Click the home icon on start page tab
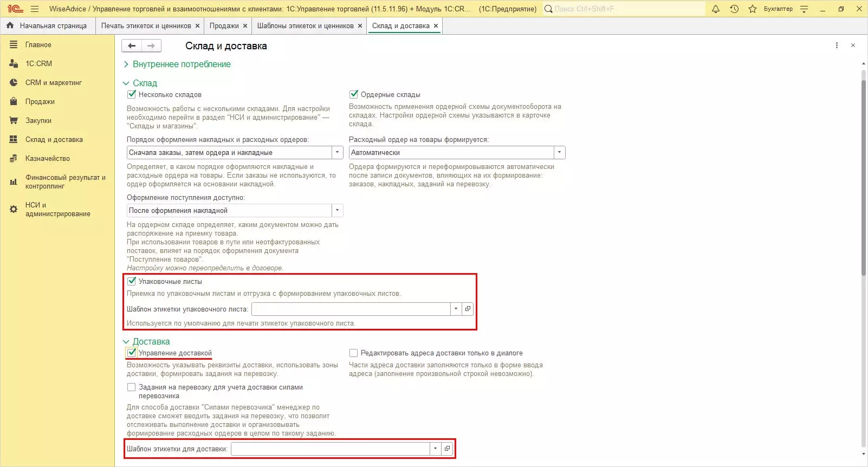 click(x=10, y=25)
